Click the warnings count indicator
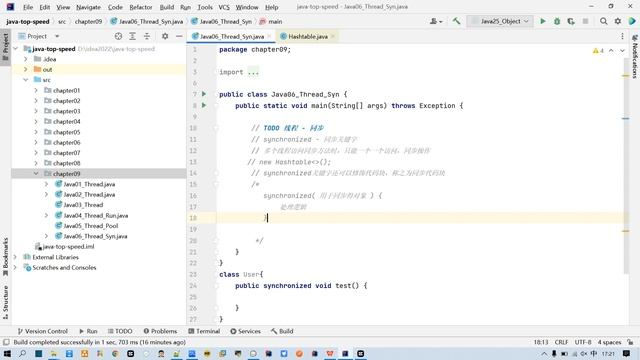 (598, 51)
